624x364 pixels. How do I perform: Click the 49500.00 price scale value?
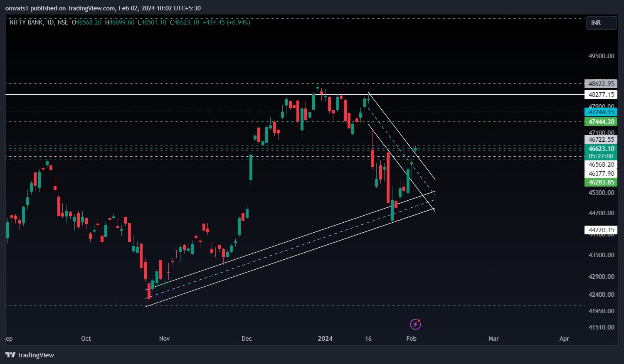(601, 56)
